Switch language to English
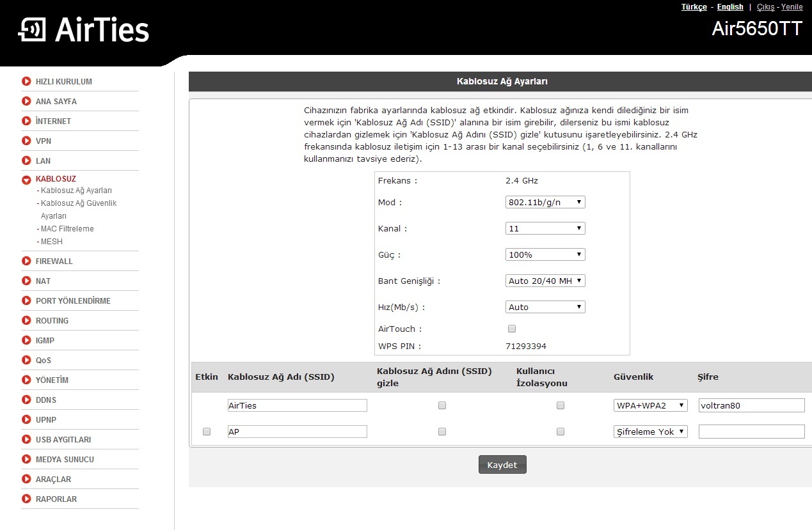The image size is (812, 530). 729,7
